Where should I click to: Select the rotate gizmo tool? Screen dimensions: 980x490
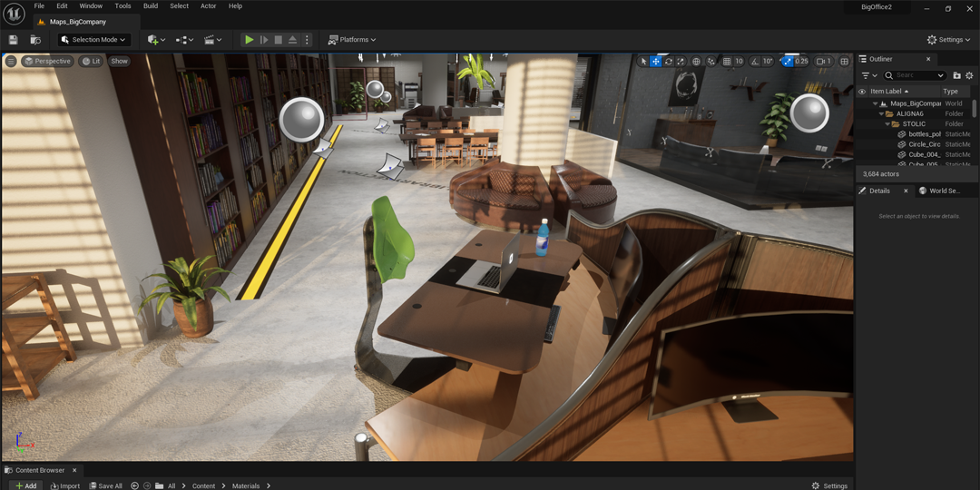click(669, 62)
